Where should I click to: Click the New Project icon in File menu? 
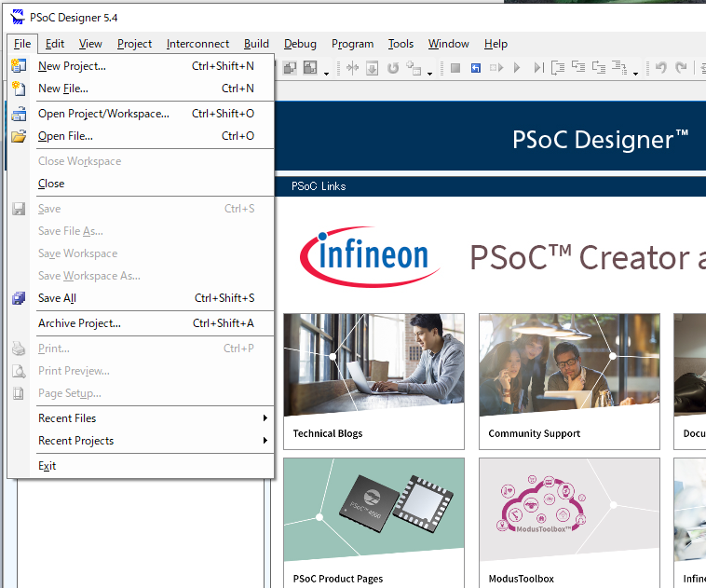point(19,66)
